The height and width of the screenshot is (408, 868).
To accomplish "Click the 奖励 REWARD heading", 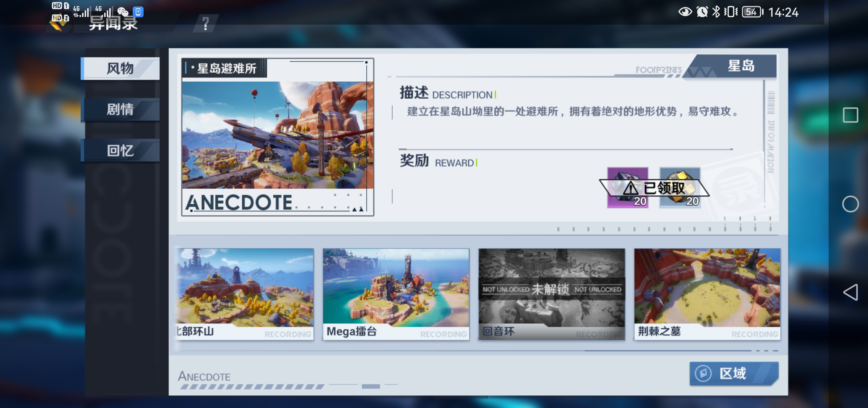I will [x=438, y=161].
